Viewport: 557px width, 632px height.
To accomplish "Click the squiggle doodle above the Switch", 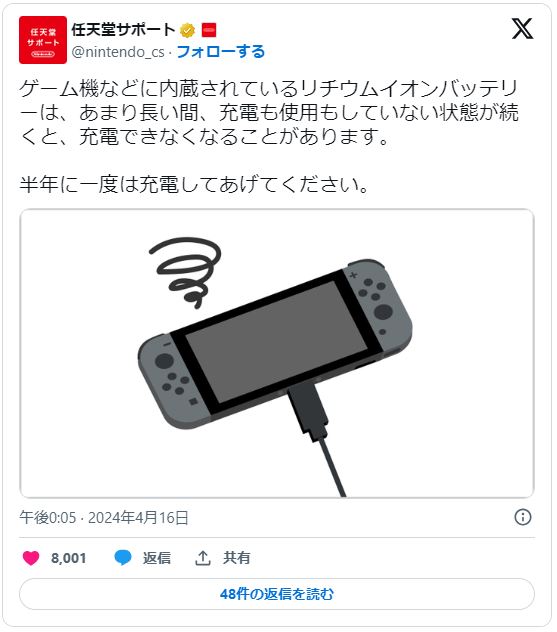I will 185,272.
